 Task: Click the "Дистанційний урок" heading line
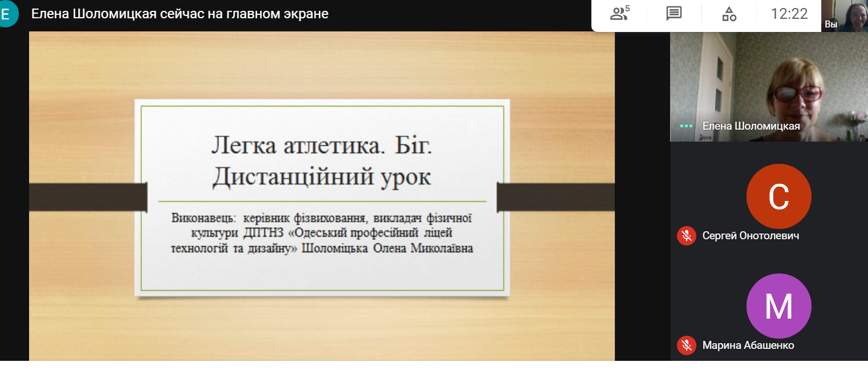point(322,177)
